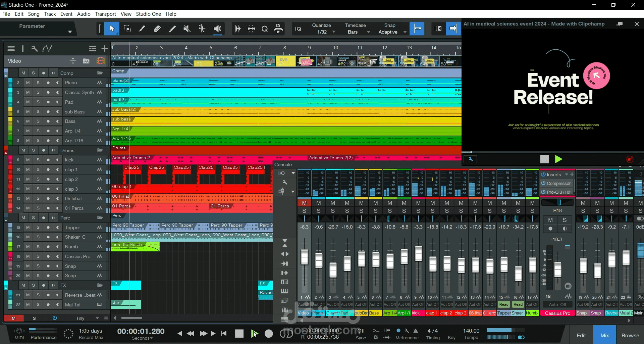Toggle video thumbnails filmstrip icon

point(100,61)
